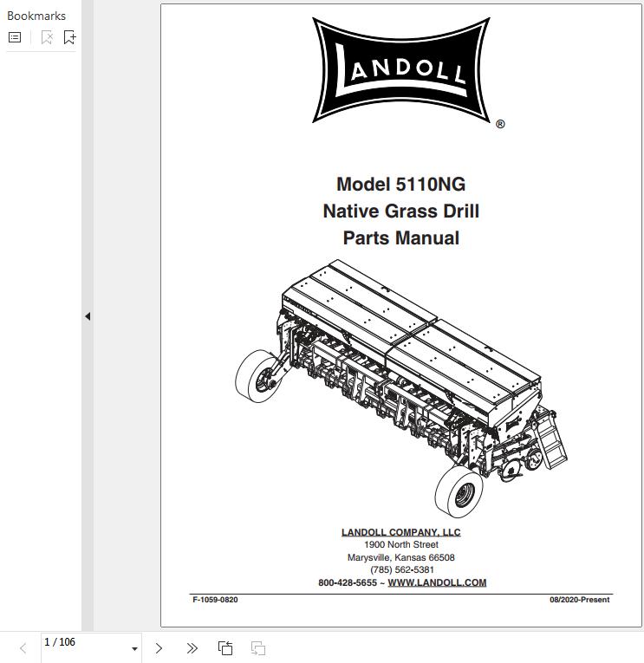Open the bookmark options list icon

pyautogui.click(x=15, y=37)
